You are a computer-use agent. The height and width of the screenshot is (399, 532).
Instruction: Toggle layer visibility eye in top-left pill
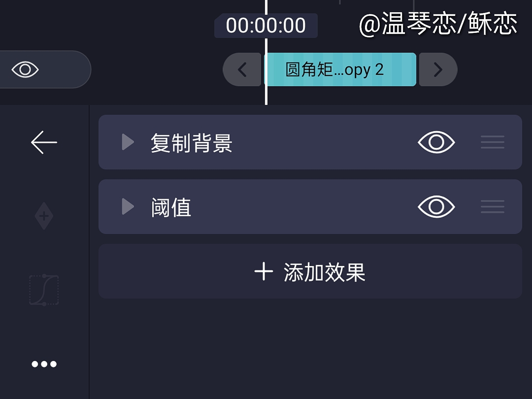[x=25, y=69]
